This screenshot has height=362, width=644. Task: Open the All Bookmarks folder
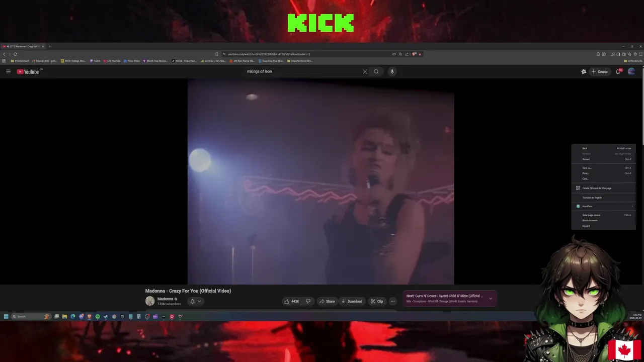click(632, 61)
